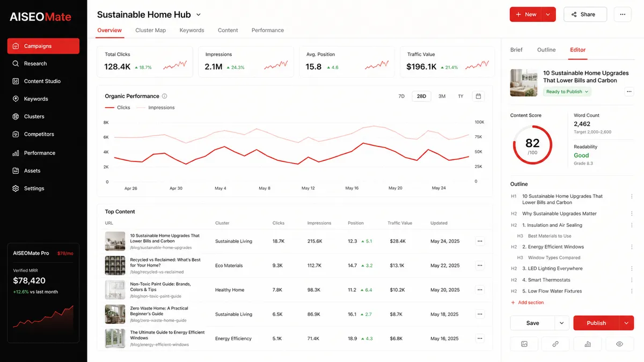644x362 pixels.
Task: Click the /blog/recycled-vs-reclaimed URL text
Action: click(x=157, y=272)
